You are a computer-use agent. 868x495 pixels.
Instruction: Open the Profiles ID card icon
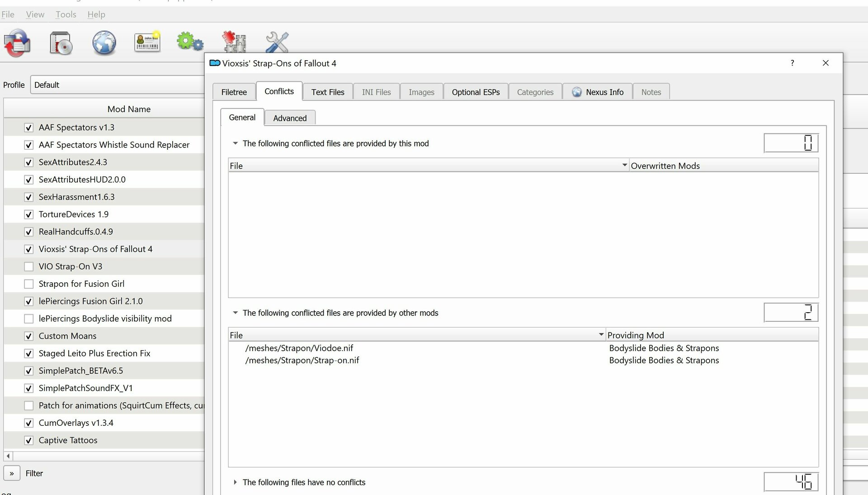[147, 42]
